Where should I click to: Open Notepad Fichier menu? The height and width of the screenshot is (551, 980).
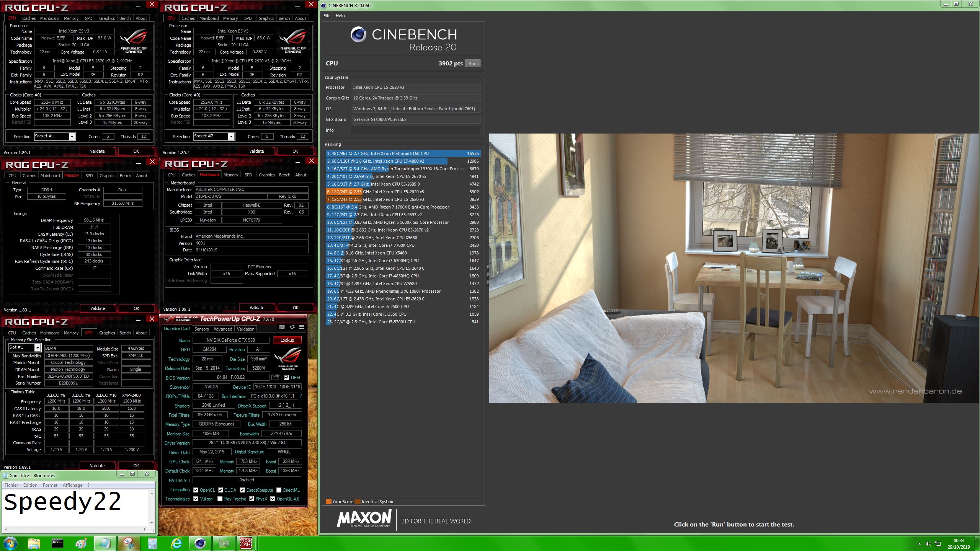tap(11, 485)
